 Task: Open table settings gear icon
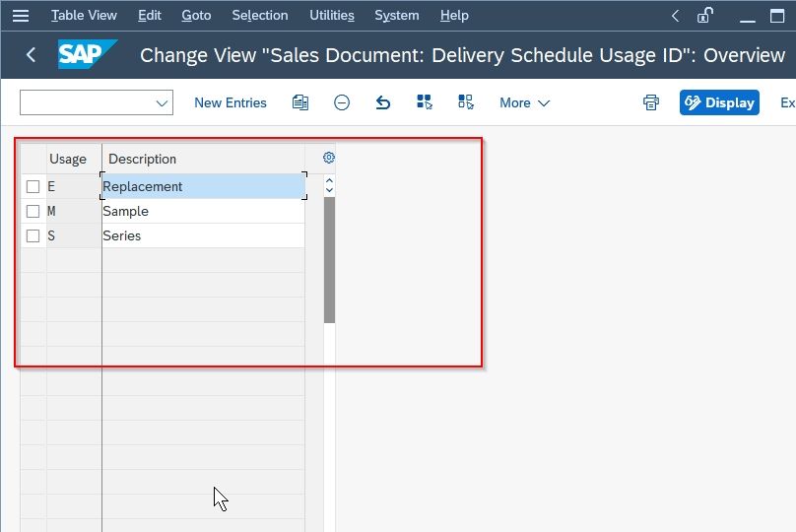[329, 158]
